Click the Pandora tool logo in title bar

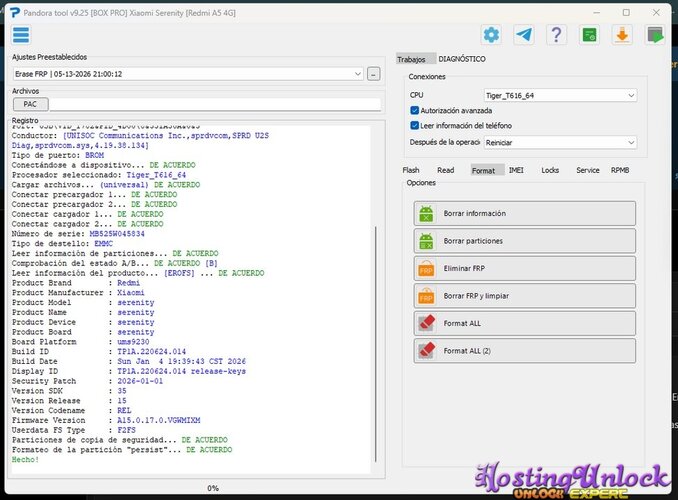tap(15, 13)
